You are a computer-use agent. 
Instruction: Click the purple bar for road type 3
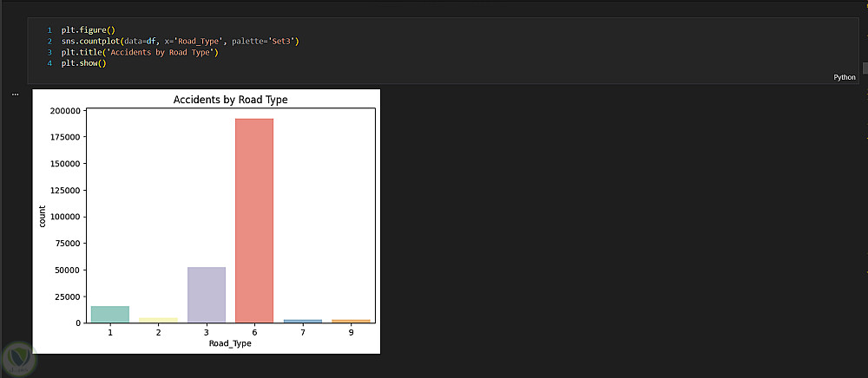click(207, 295)
